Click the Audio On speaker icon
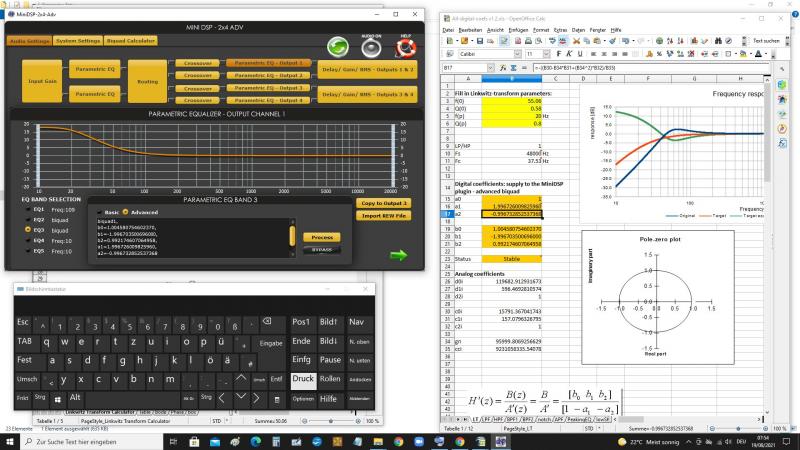Viewport: 800px width, 450px height. click(x=373, y=47)
